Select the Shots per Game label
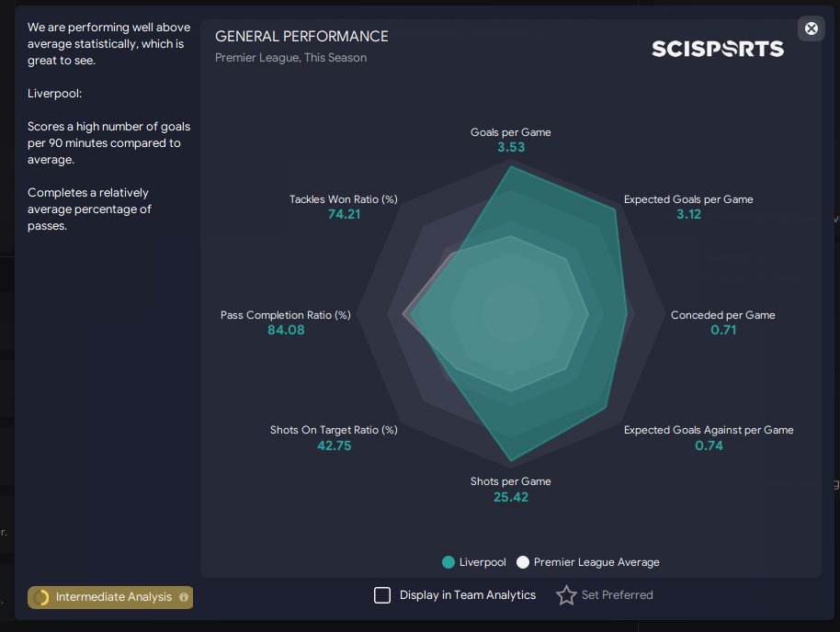This screenshot has height=632, width=840. (510, 481)
